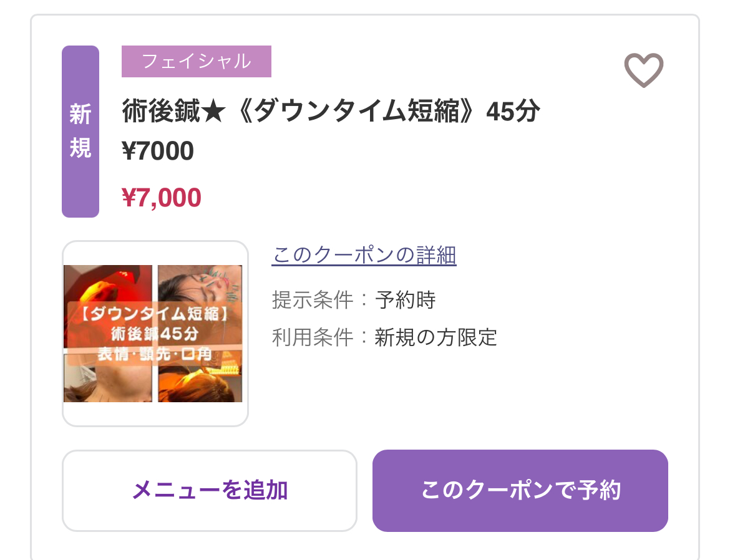Screen dimensions: 730x560
Task: Click the red light photo in thumbnail
Action: tap(107, 284)
